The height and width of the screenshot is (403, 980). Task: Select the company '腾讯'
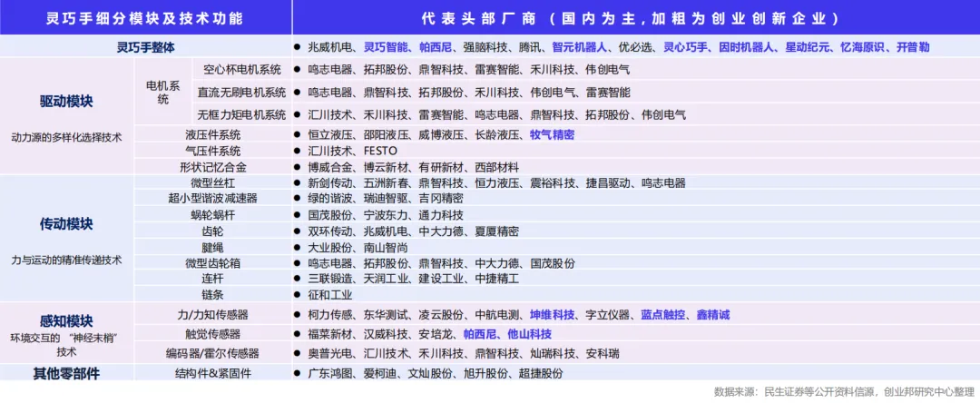pyautogui.click(x=530, y=46)
